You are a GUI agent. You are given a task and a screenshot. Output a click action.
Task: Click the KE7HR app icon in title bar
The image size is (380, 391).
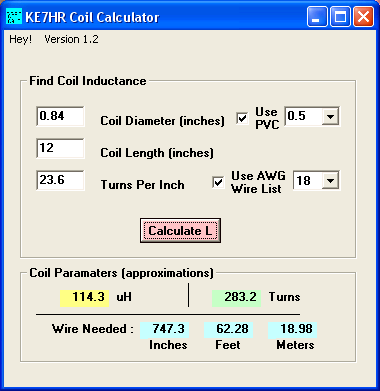point(14,16)
